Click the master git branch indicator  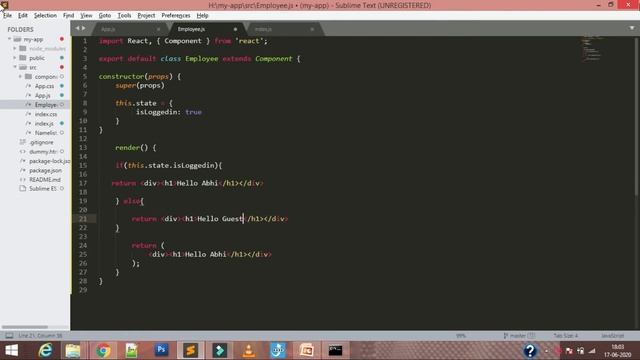pyautogui.click(x=519, y=336)
